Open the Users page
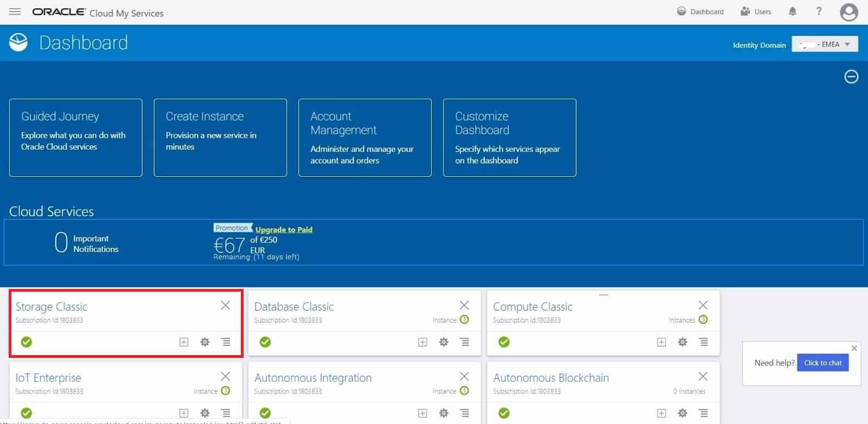Screen dimensions: 868x424 click(x=756, y=11)
